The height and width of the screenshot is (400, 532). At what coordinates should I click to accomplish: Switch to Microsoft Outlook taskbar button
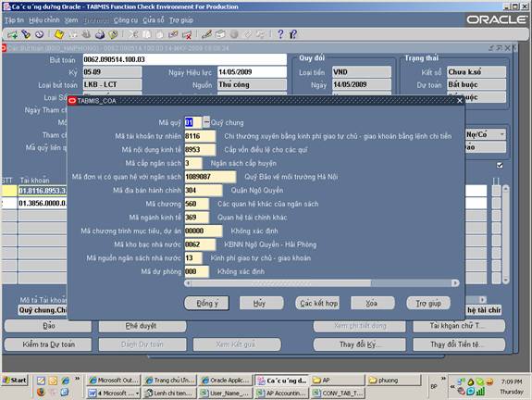click(x=114, y=381)
